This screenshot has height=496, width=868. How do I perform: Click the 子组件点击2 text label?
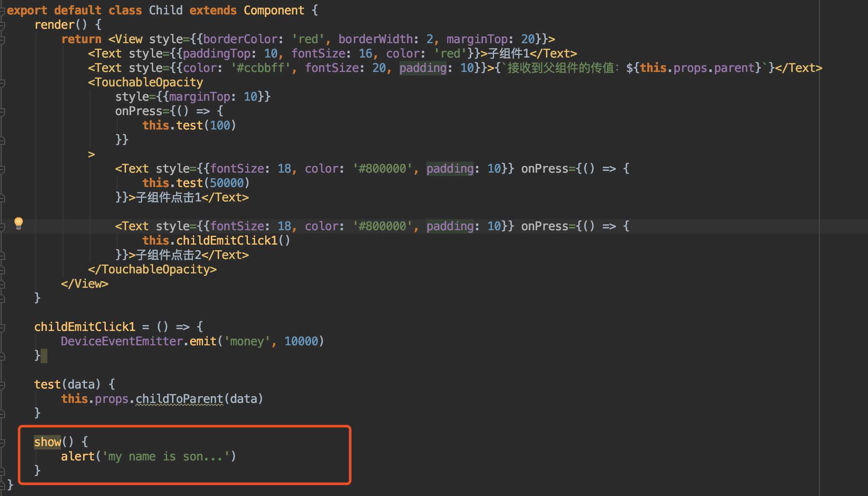point(168,255)
